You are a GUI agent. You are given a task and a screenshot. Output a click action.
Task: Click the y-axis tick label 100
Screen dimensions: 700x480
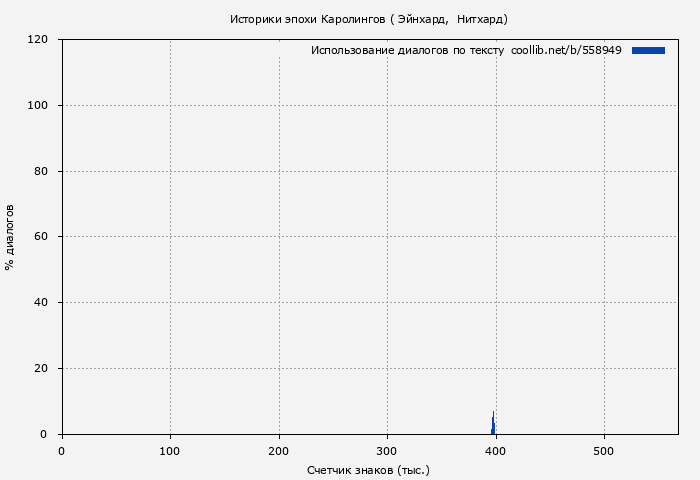(x=39, y=106)
